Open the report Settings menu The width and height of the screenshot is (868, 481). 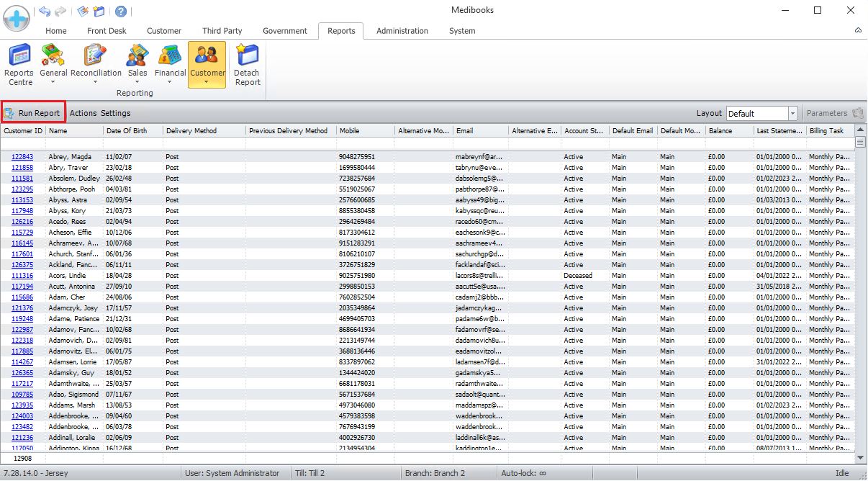(x=116, y=113)
